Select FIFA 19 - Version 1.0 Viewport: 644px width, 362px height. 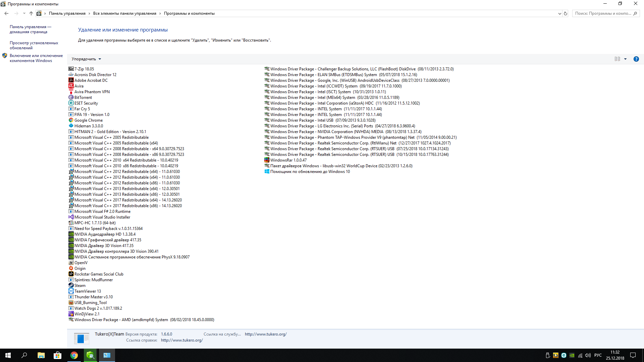[x=92, y=115]
